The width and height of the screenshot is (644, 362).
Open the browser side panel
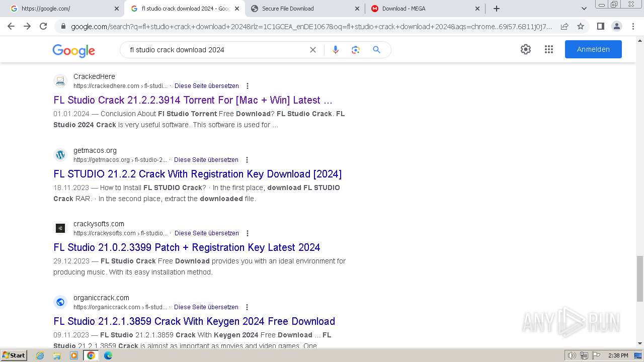[600, 26]
